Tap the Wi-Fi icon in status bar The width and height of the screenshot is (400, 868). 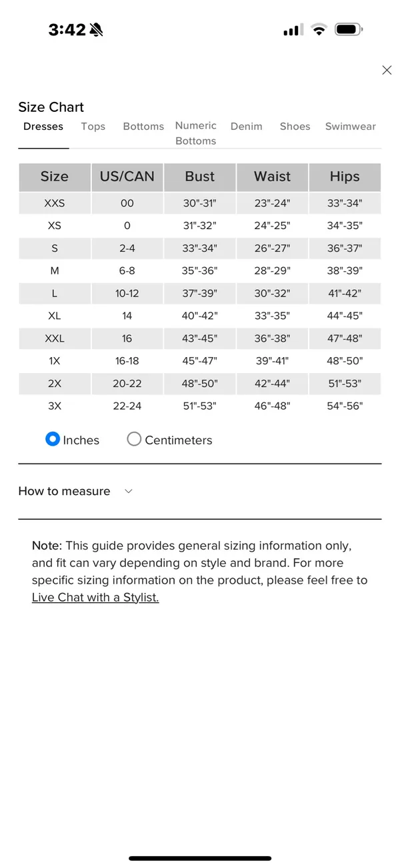[319, 29]
